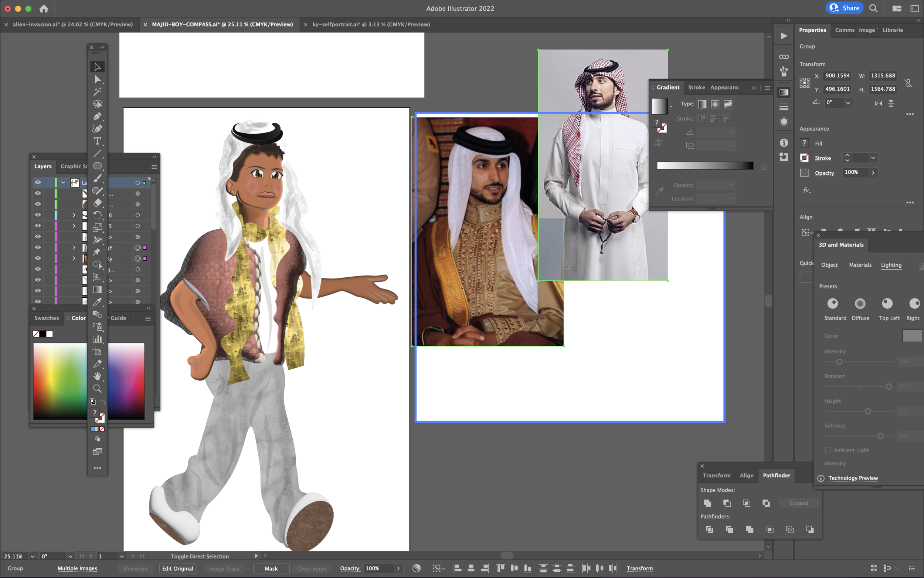The width and height of the screenshot is (924, 578).
Task: Expand layer 6 disclosure arrow
Action: pos(74,215)
